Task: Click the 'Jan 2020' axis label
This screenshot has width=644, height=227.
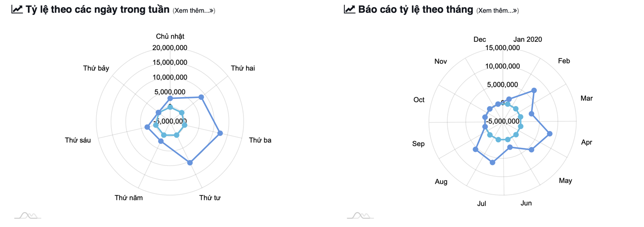Action: [x=527, y=40]
